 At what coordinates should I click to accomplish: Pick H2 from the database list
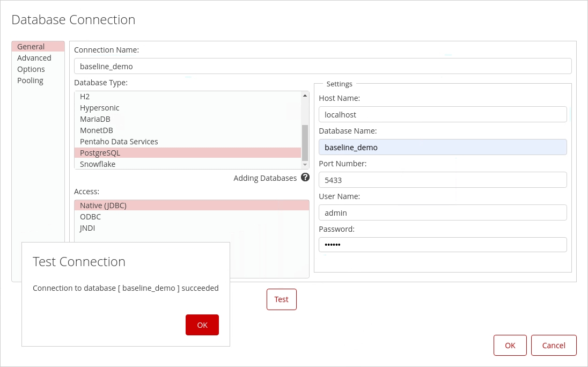coord(85,97)
